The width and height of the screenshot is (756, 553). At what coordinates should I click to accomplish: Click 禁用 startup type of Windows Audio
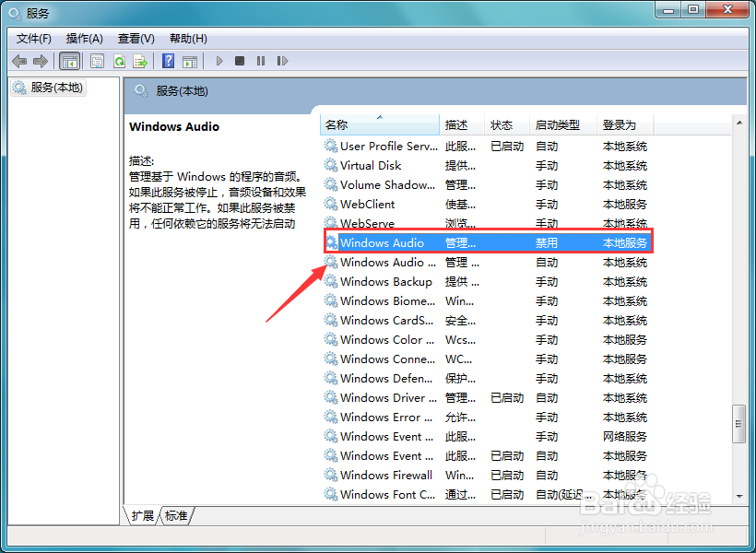[547, 243]
